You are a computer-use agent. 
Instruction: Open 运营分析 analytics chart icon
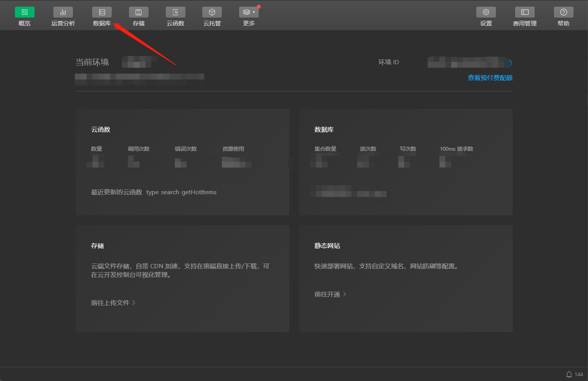[63, 13]
